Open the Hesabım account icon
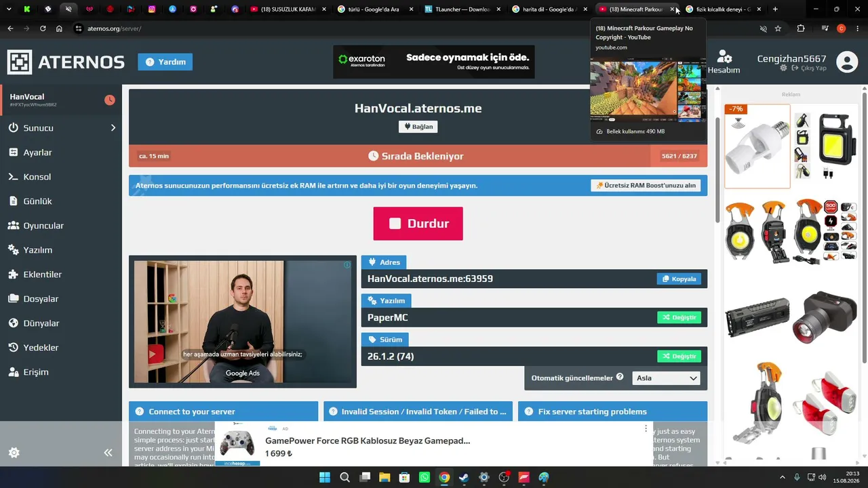This screenshot has height=488, width=868. [x=724, y=57]
